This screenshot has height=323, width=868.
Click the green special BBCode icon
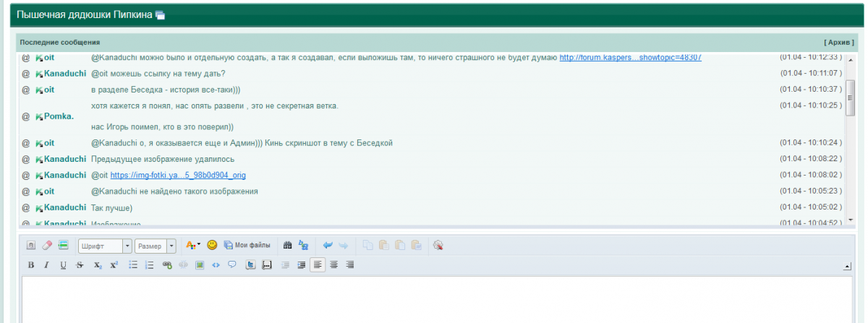(63, 246)
